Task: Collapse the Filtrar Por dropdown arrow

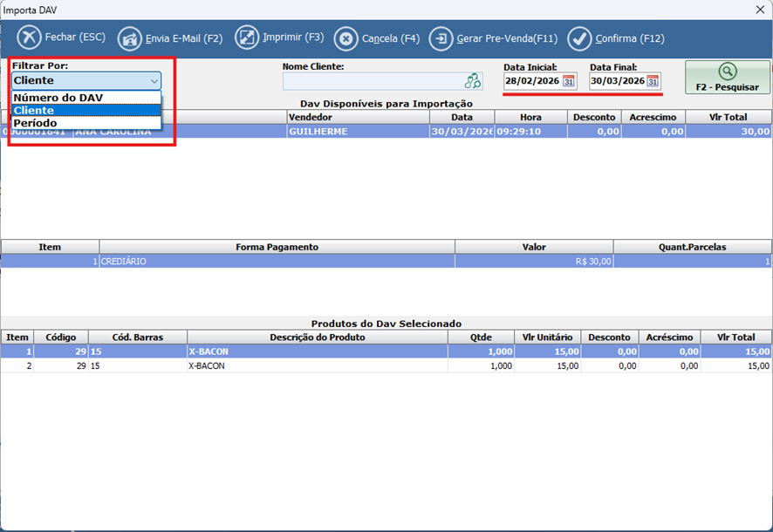Action: pos(154,81)
